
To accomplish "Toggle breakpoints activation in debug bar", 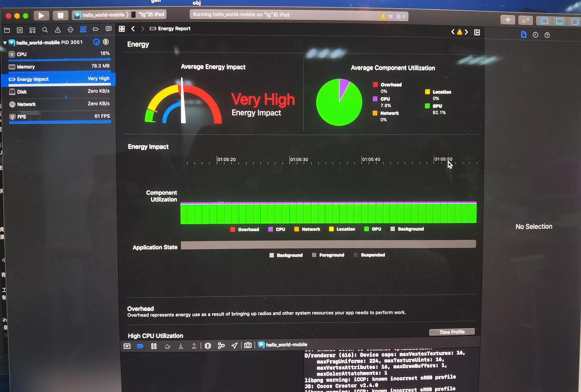I will (x=140, y=346).
